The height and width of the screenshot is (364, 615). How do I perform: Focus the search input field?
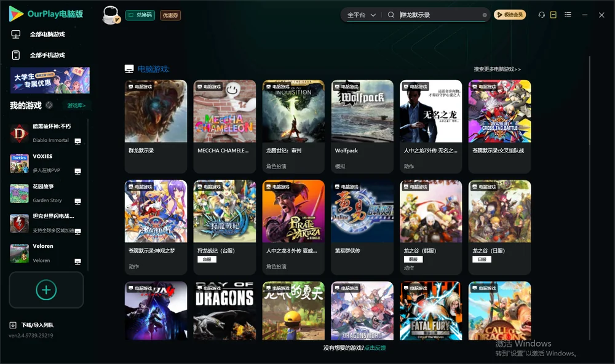coord(439,15)
